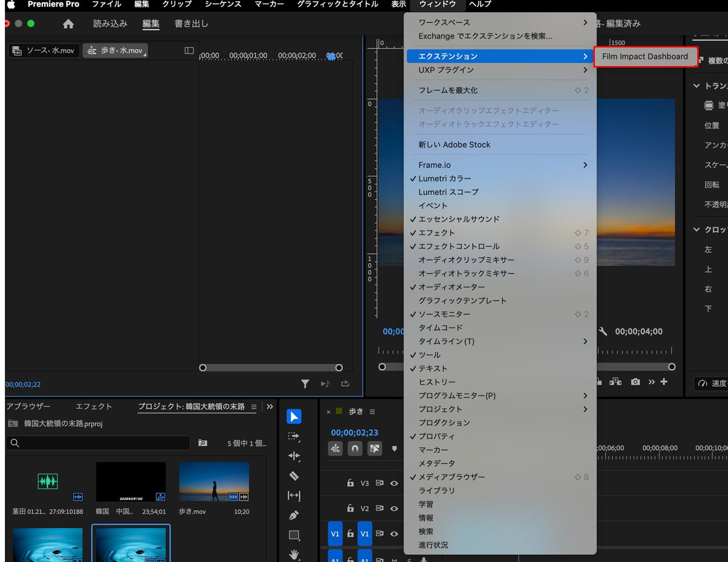Click the funnel filter icon under source monitor
Image resolution: width=728 pixels, height=562 pixels.
(305, 384)
